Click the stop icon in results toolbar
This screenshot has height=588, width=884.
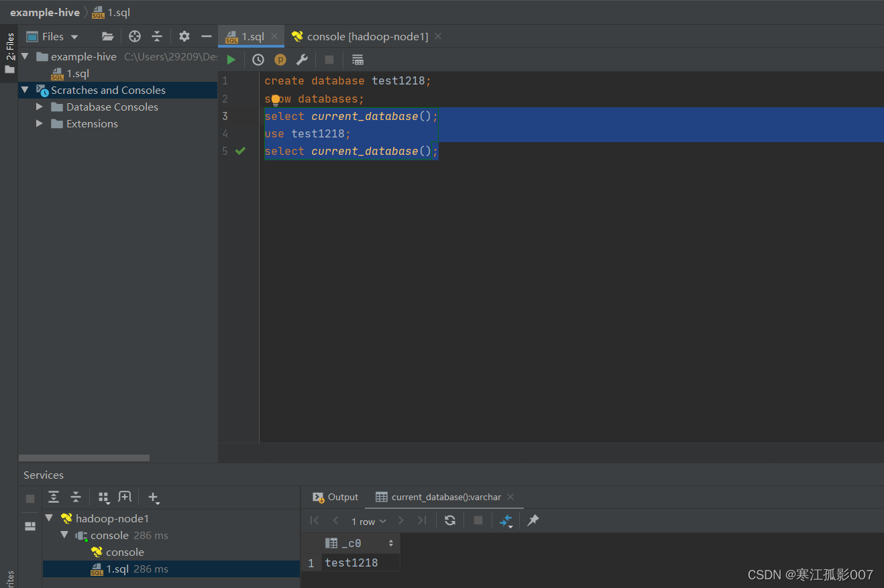coord(478,520)
